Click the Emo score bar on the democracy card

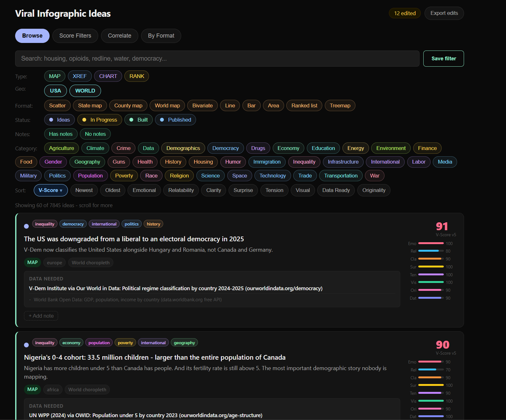(x=430, y=243)
